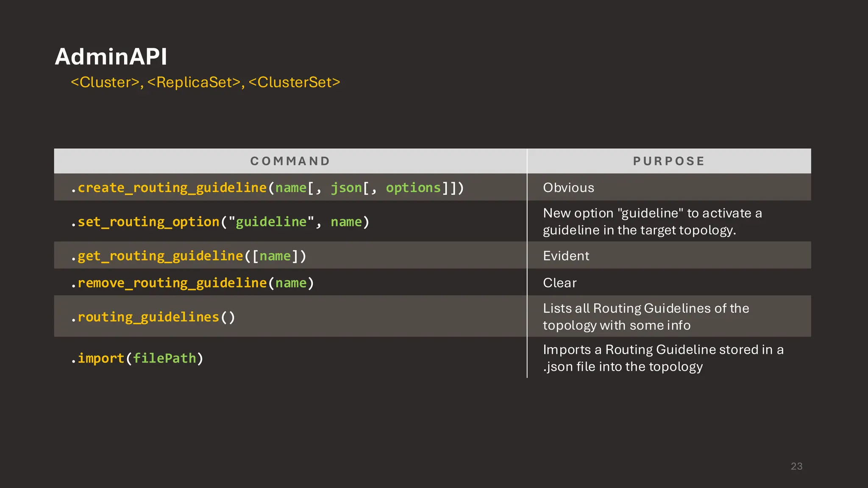Click the Cluster, ReplicaSet, ClusterSet subtitle
The height and width of the screenshot is (488, 868).
pyautogui.click(x=206, y=82)
